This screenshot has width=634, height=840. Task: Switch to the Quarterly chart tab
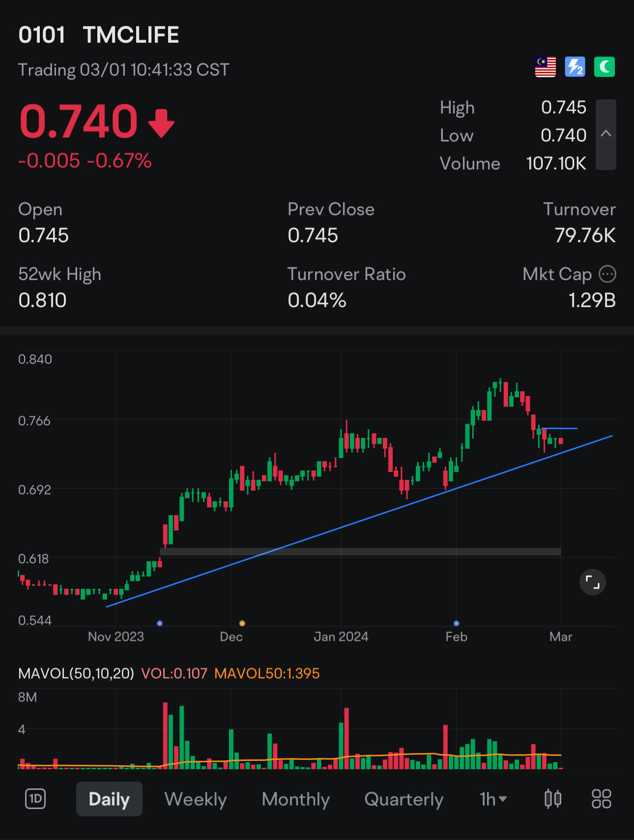click(x=403, y=799)
